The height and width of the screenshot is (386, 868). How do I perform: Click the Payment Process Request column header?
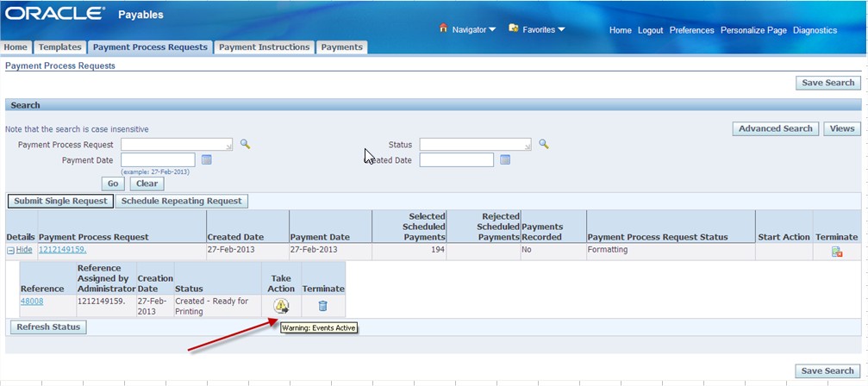tap(94, 237)
